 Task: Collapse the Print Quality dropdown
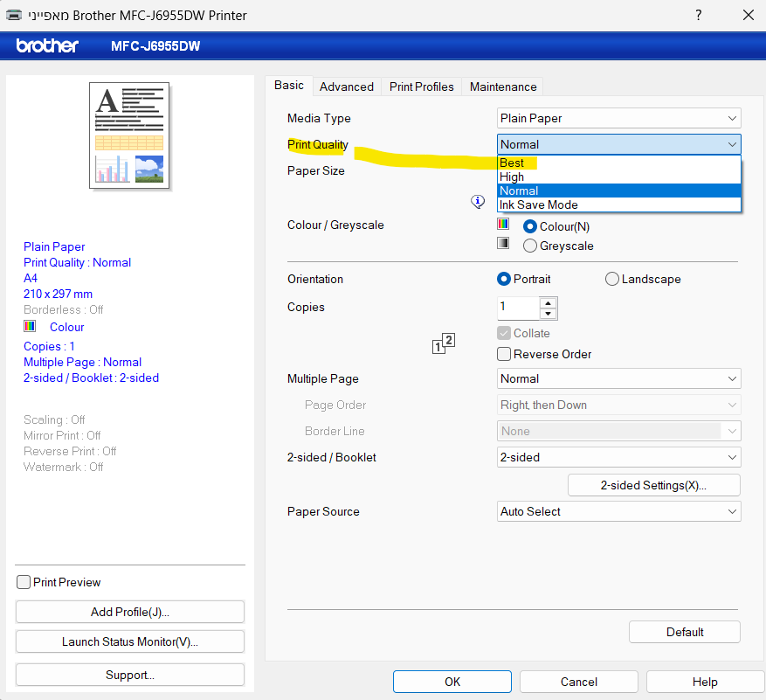[x=619, y=145]
